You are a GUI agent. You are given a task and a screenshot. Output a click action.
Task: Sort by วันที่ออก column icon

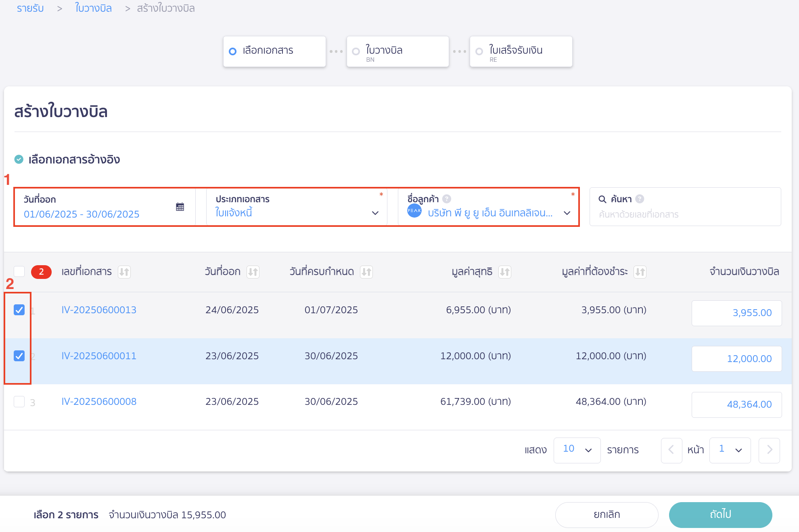point(253,272)
